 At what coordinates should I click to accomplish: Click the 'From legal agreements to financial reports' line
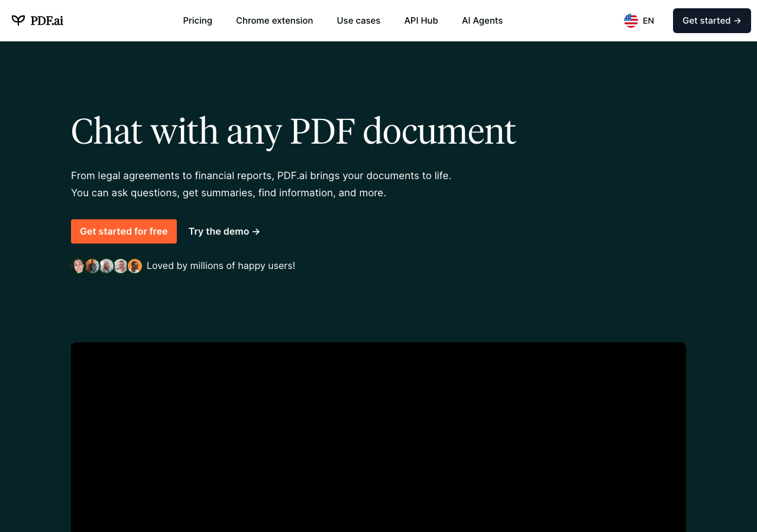pyautogui.click(x=261, y=176)
